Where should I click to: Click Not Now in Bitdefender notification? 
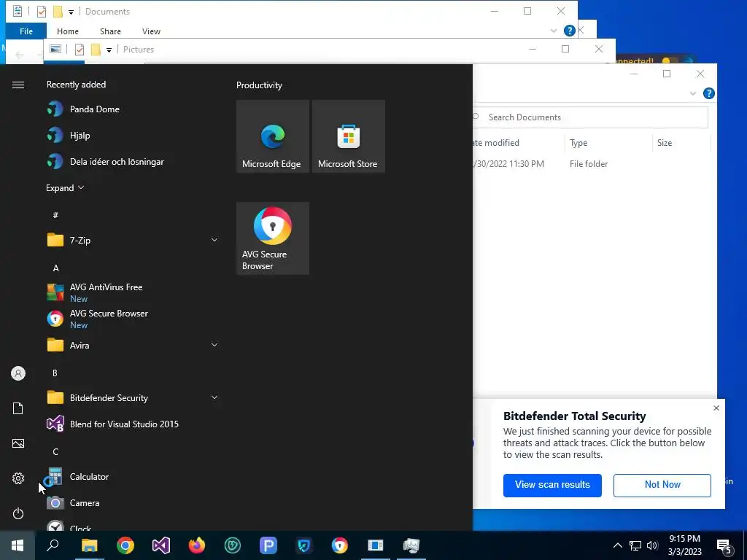point(662,485)
